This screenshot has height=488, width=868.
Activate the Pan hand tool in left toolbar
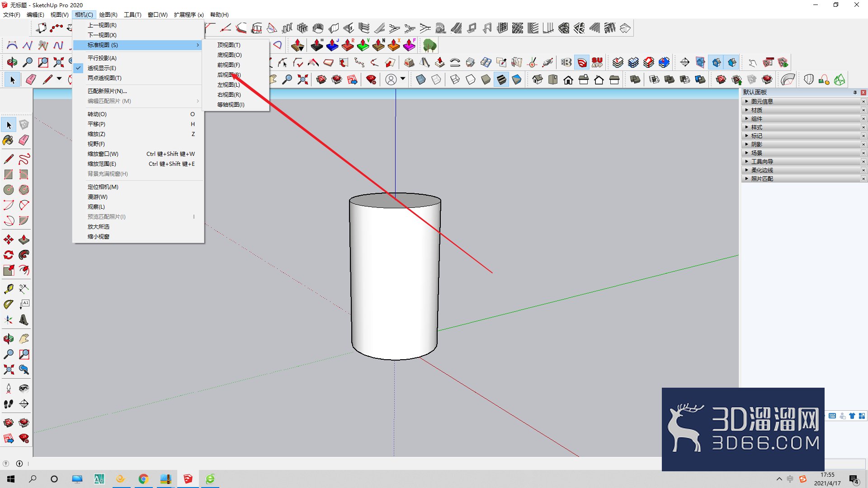pyautogui.click(x=24, y=339)
